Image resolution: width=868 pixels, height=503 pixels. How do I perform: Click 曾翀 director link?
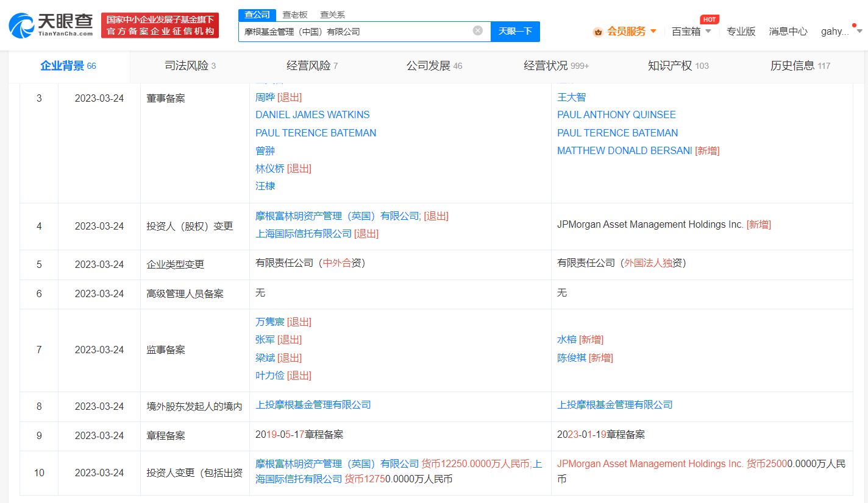(x=265, y=151)
